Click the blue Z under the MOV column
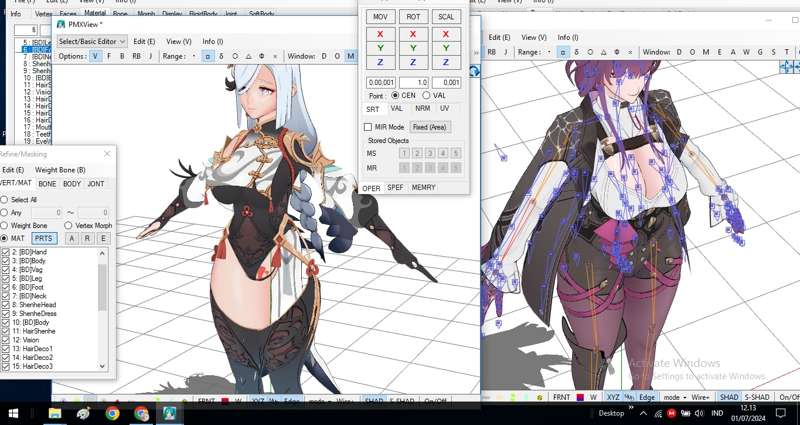The width and height of the screenshot is (800, 425). pos(380,62)
